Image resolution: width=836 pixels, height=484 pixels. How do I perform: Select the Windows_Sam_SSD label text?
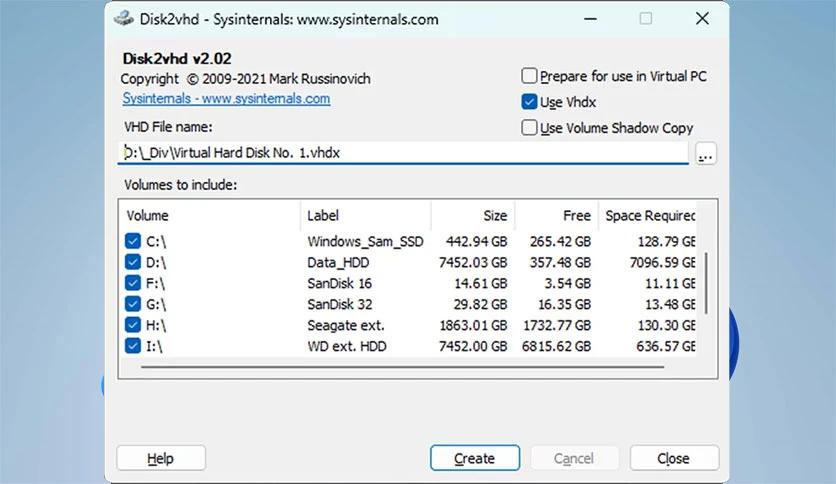coord(365,241)
